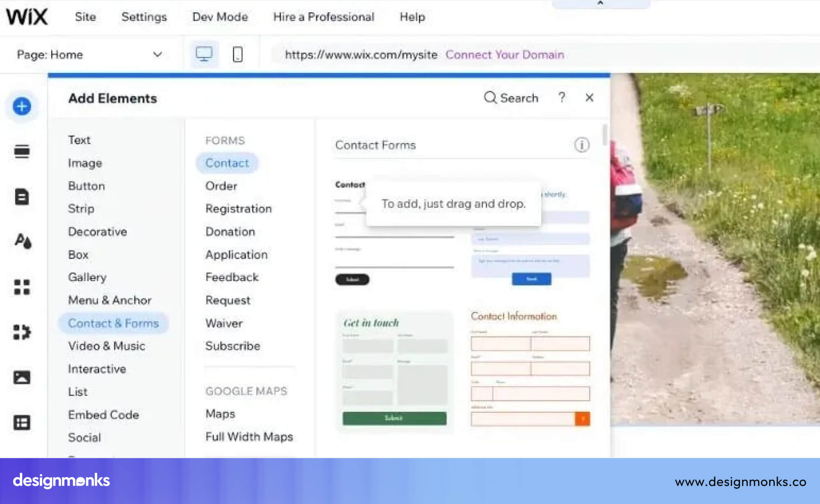Open the Dev Mode menu
This screenshot has height=504, width=820.
click(x=220, y=17)
